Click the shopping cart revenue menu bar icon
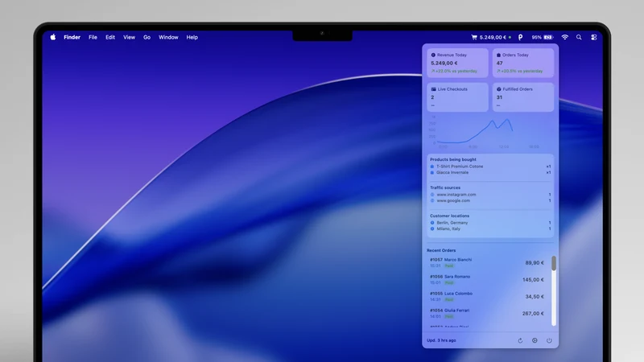 (474, 37)
